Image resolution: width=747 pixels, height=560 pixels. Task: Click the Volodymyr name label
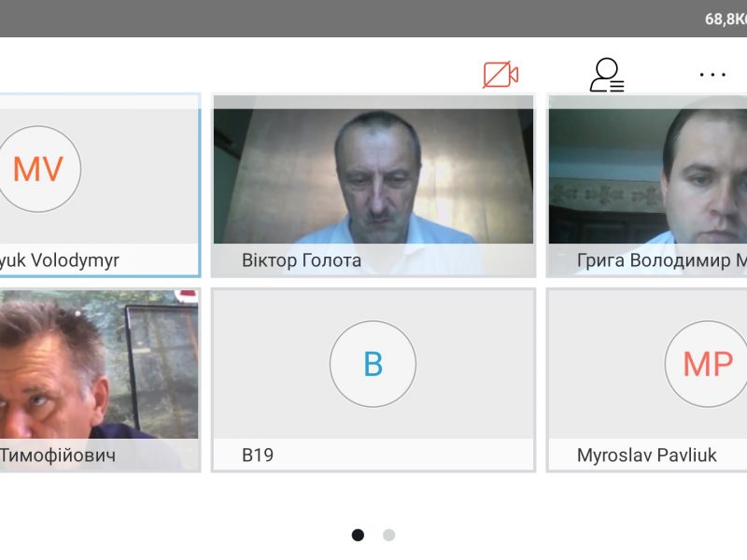[x=60, y=260]
